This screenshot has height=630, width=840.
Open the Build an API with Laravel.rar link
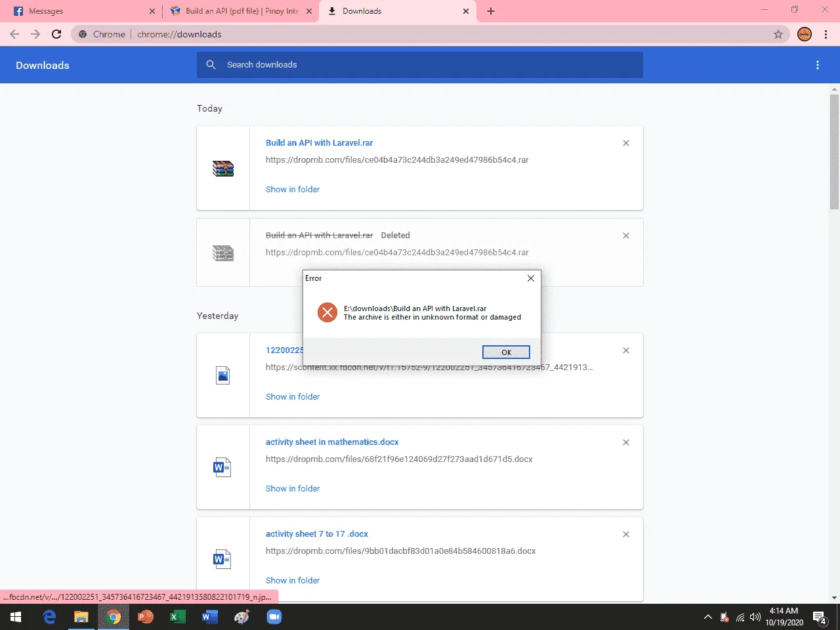(x=319, y=142)
